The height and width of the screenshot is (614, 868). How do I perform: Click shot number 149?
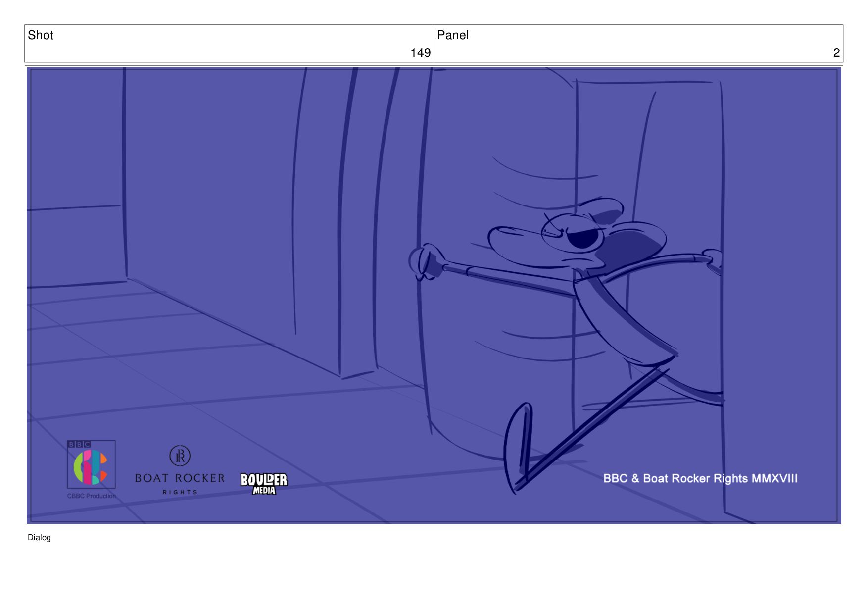click(420, 52)
